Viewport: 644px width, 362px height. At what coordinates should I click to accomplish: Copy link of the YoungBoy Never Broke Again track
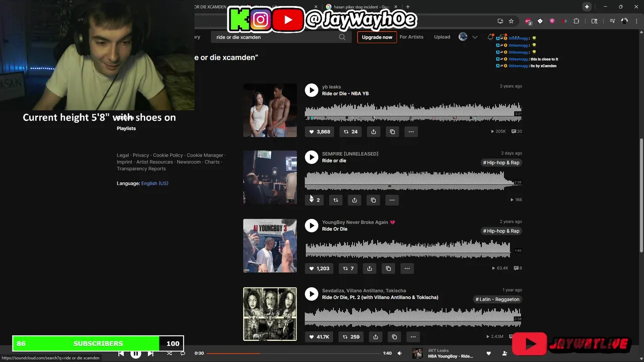coord(388,268)
